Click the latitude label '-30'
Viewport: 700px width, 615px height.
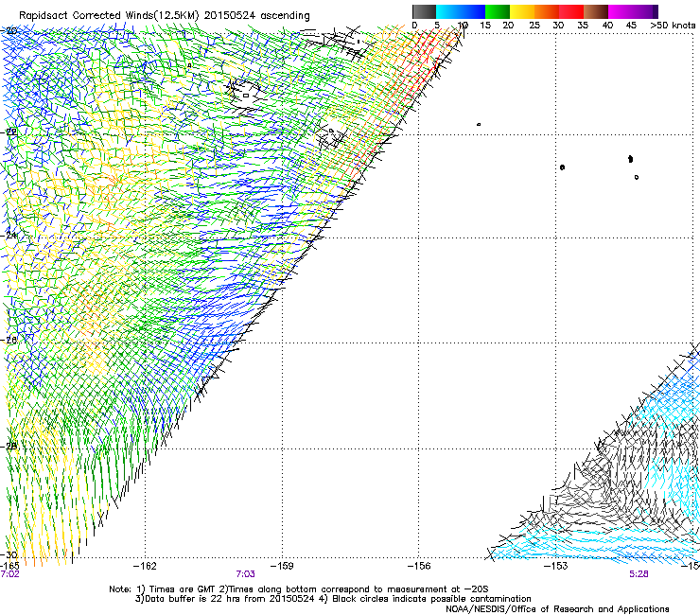tap(9, 554)
